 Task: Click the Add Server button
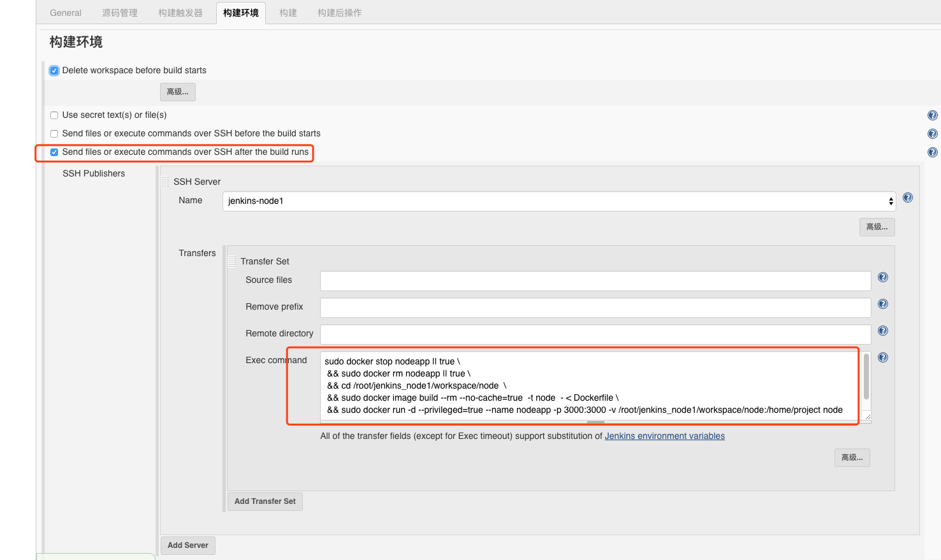[188, 545]
